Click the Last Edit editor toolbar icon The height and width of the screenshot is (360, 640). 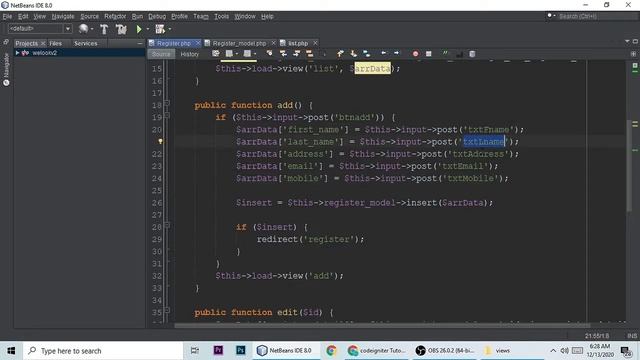[x=216, y=53]
